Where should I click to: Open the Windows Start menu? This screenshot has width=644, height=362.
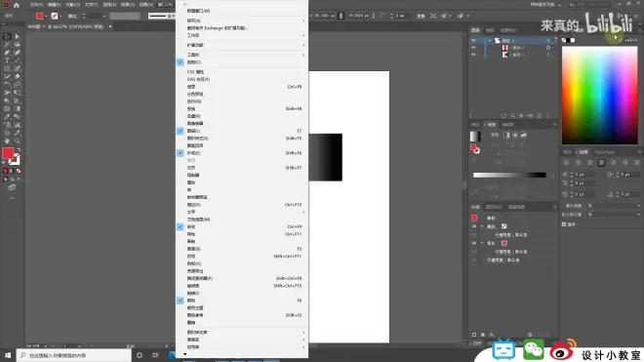pos(8,355)
